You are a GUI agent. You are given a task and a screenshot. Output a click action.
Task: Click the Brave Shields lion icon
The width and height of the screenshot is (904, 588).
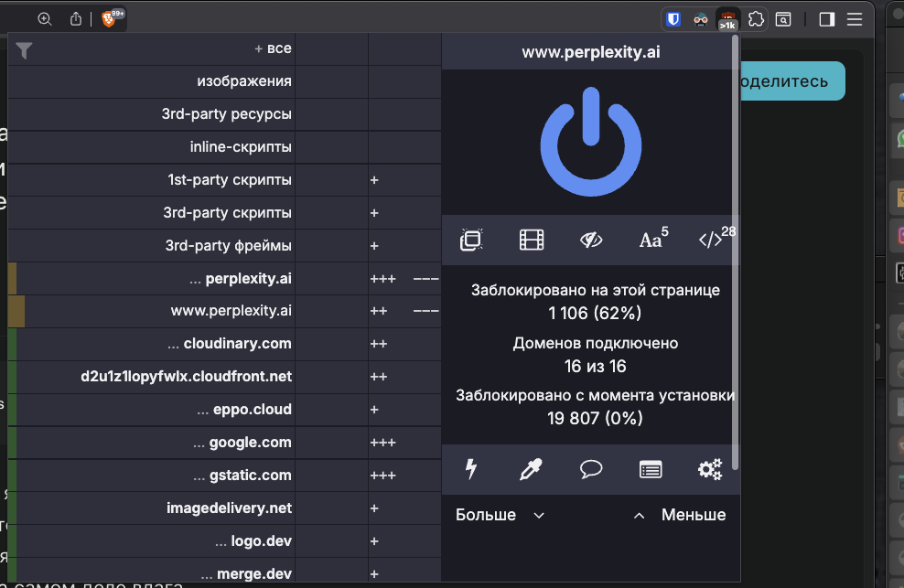pyautogui.click(x=109, y=18)
